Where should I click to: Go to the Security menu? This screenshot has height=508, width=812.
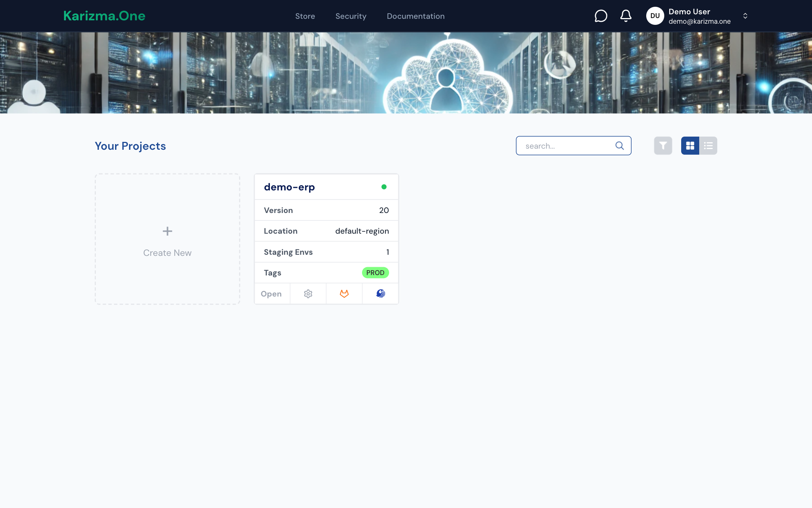tap(351, 16)
